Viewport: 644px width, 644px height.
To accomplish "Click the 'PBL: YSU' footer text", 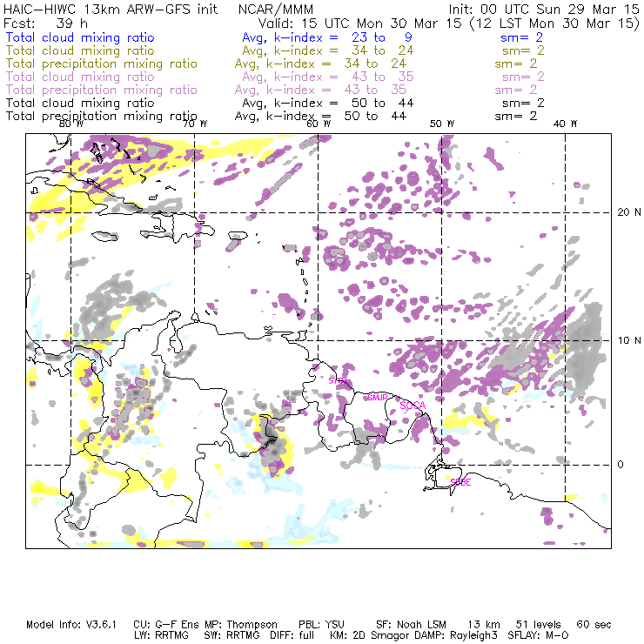I will (x=322, y=625).
